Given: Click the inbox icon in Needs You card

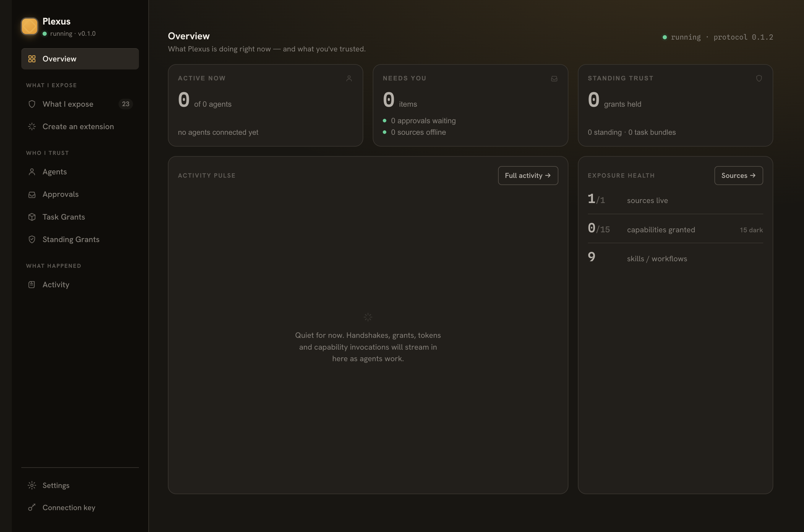Looking at the screenshot, I should (x=554, y=78).
